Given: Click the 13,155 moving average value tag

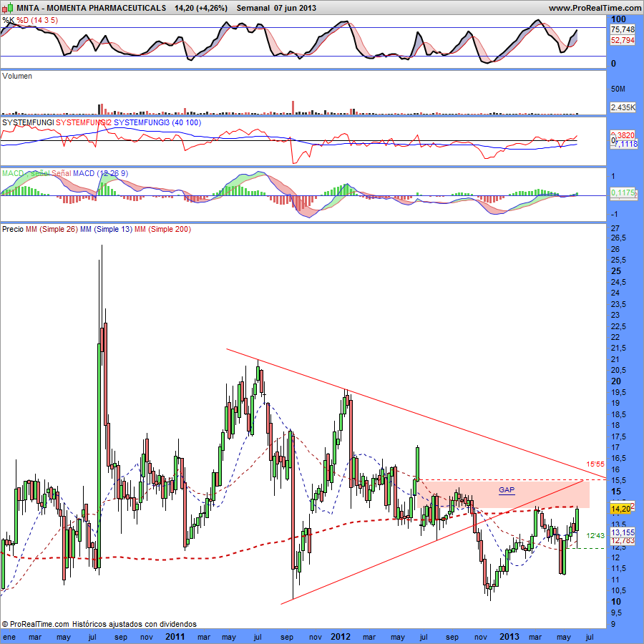Looking at the screenshot, I should pos(623,532).
